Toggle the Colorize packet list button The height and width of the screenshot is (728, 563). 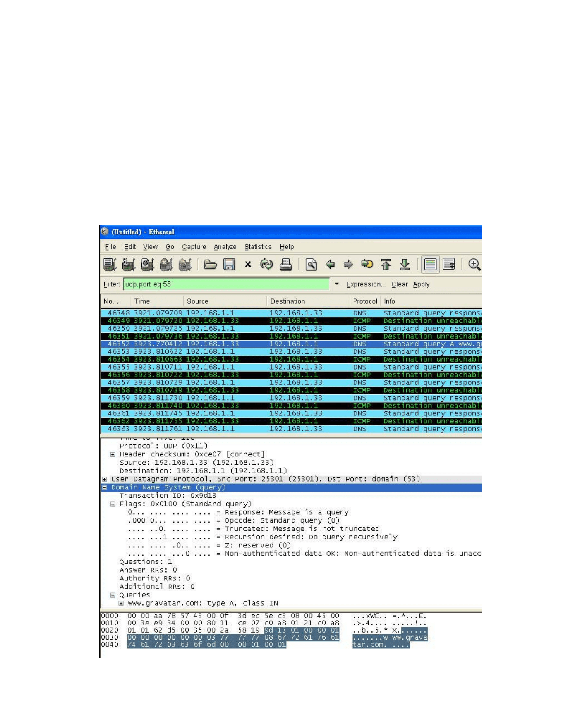click(x=430, y=265)
